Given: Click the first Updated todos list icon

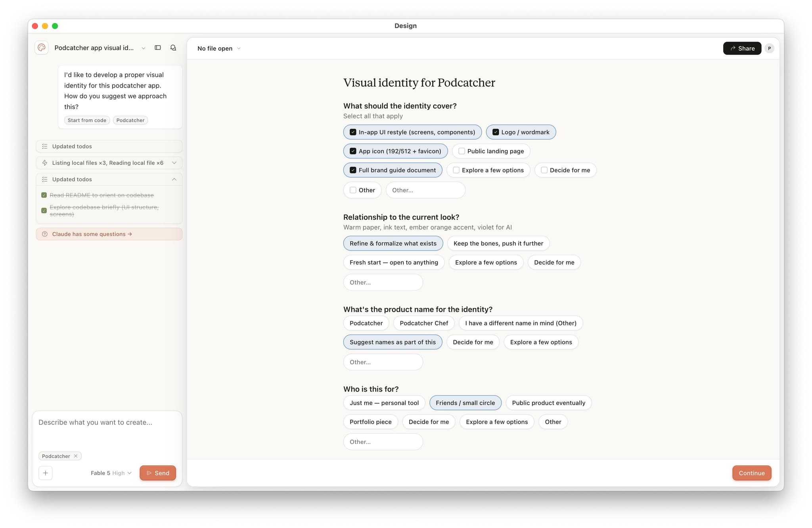Looking at the screenshot, I should [45, 146].
